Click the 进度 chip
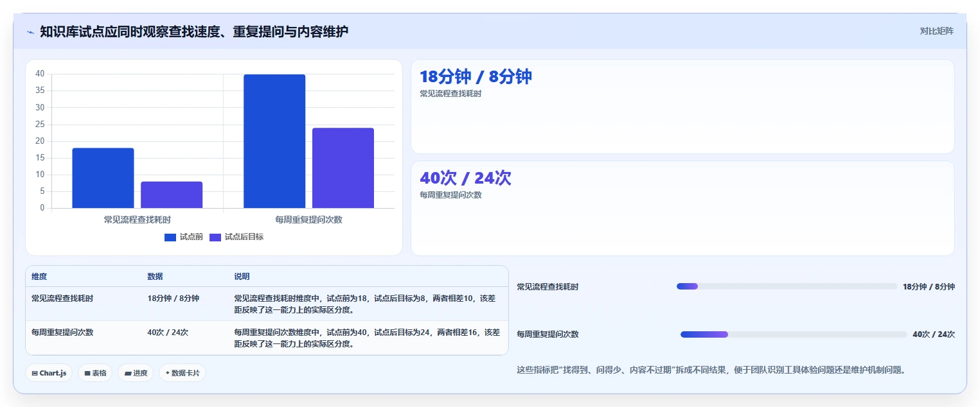Image resolution: width=980 pixels, height=407 pixels. click(136, 373)
